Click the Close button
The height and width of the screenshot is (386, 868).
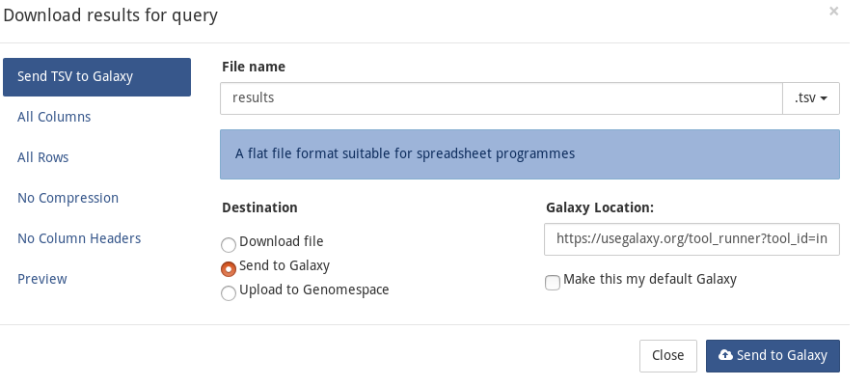point(667,355)
